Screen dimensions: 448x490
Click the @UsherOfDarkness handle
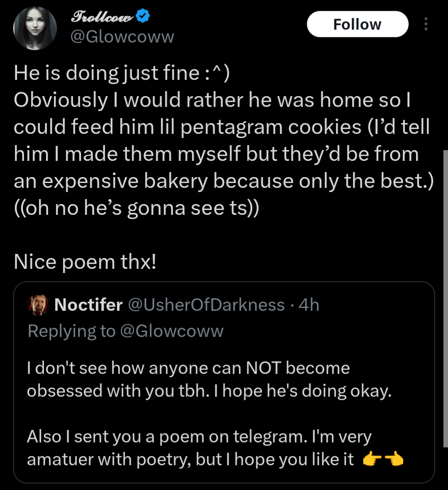coord(206,305)
